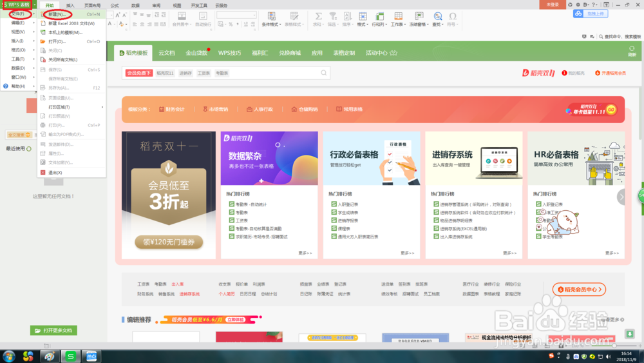
Task: Switch to the 公式 ribbon tab
Action: click(x=115, y=5)
